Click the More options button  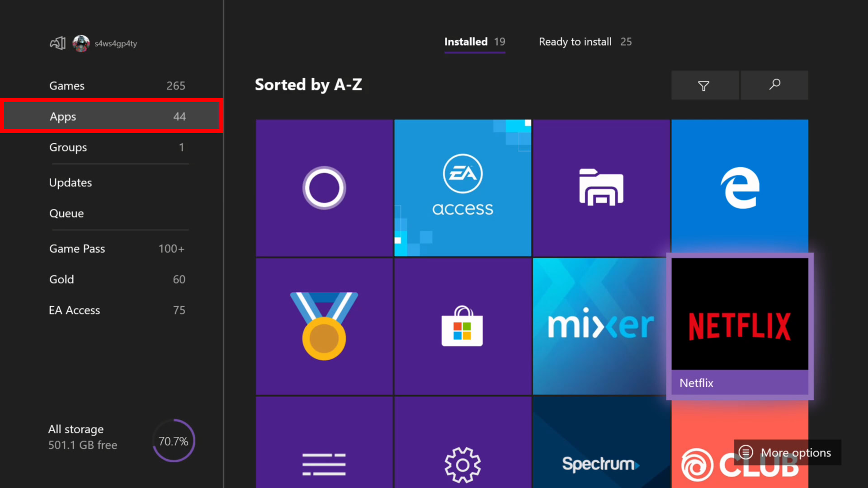point(787,452)
